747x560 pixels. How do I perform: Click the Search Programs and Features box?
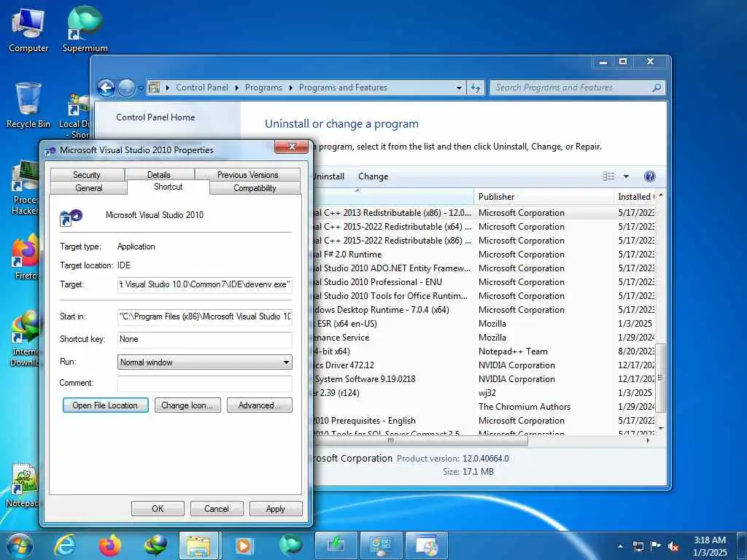click(577, 87)
